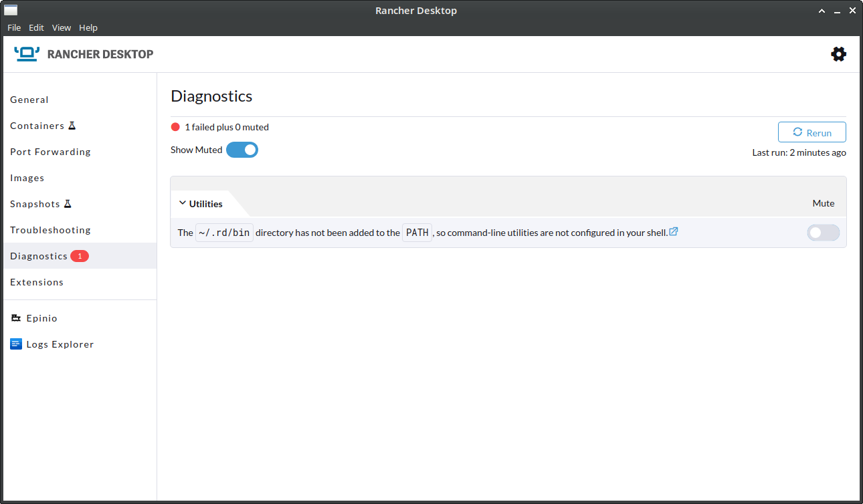Open the Edit menu
The image size is (863, 504).
pyautogui.click(x=36, y=27)
